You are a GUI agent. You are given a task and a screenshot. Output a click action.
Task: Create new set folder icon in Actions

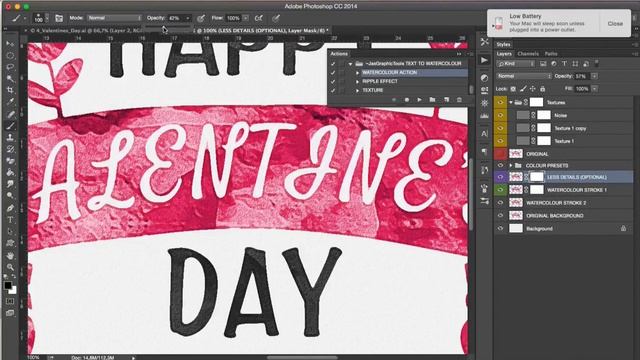(432, 100)
